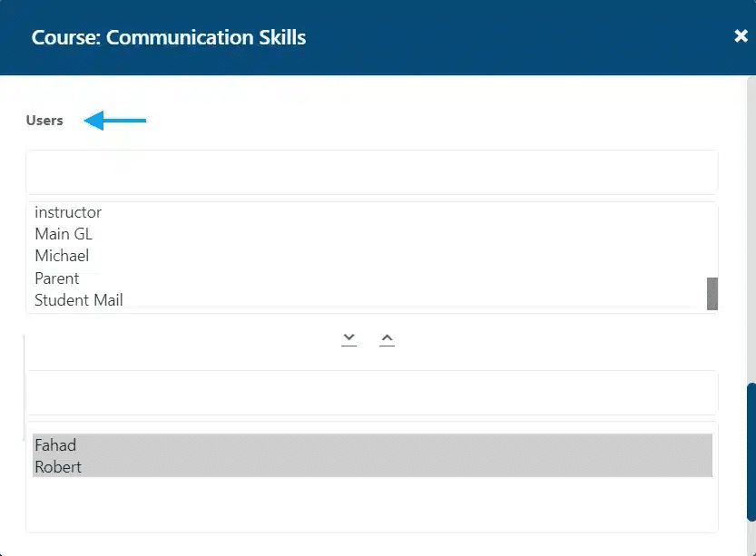Select Parent in the users list
The image size is (756, 556).
click(57, 278)
